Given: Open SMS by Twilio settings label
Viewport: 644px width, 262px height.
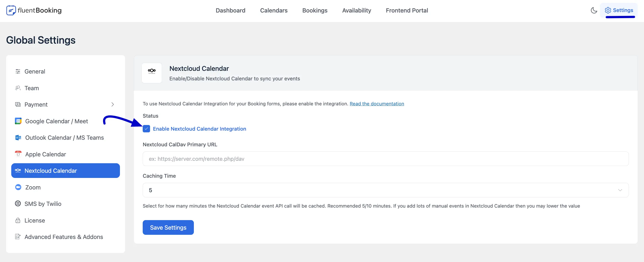Looking at the screenshot, I should click(43, 204).
